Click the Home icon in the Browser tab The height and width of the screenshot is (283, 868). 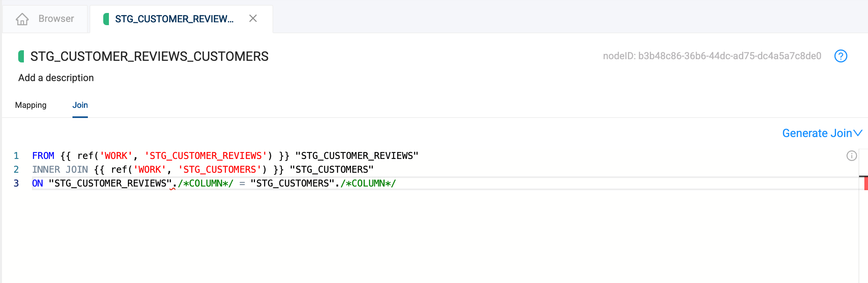click(x=22, y=19)
